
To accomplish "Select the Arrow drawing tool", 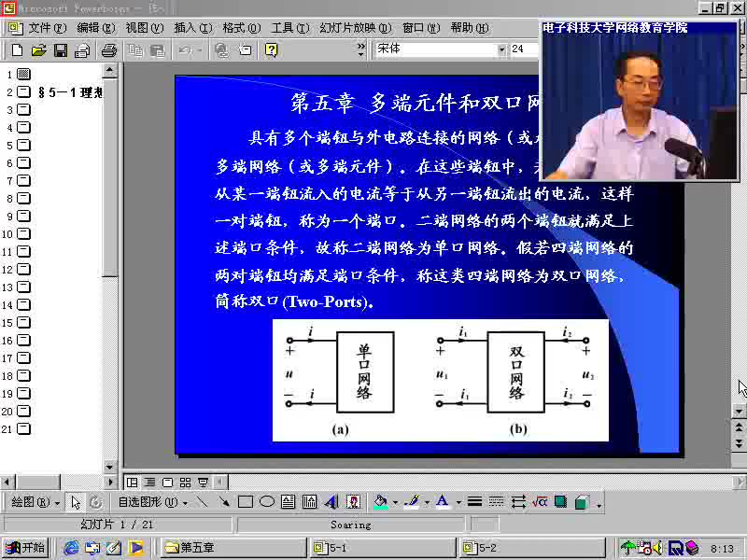I will (x=223, y=501).
